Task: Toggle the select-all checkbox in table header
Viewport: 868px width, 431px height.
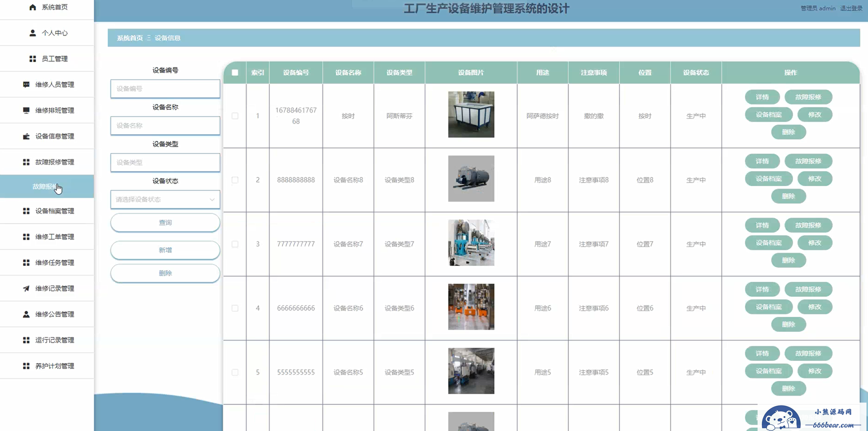Action: pos(235,73)
